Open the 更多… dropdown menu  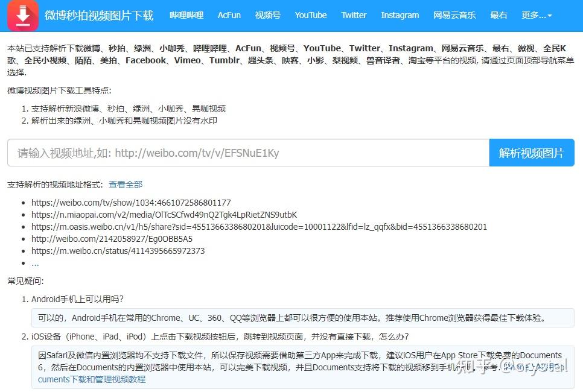[536, 15]
